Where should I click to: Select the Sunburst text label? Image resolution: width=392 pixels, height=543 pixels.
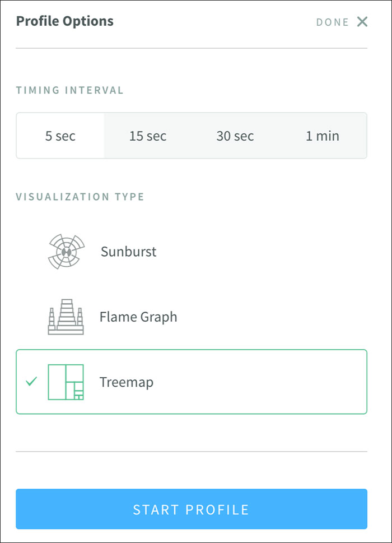pos(128,252)
